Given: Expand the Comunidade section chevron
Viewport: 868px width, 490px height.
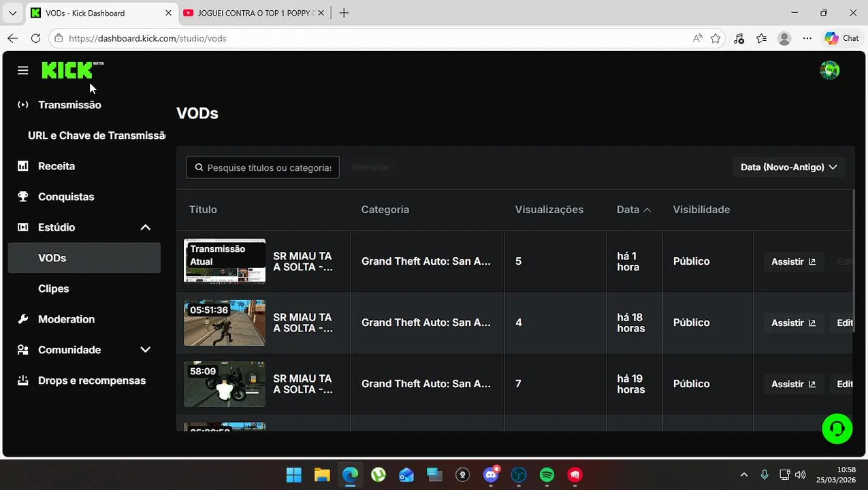Looking at the screenshot, I should [145, 350].
